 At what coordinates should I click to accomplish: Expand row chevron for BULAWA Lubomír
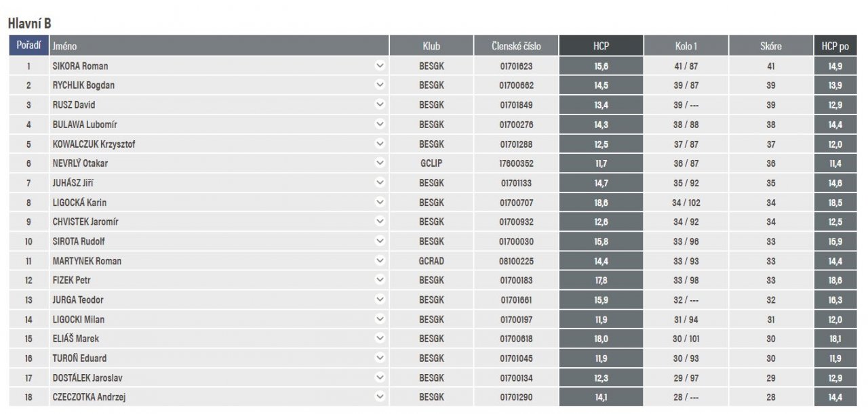pos(380,124)
